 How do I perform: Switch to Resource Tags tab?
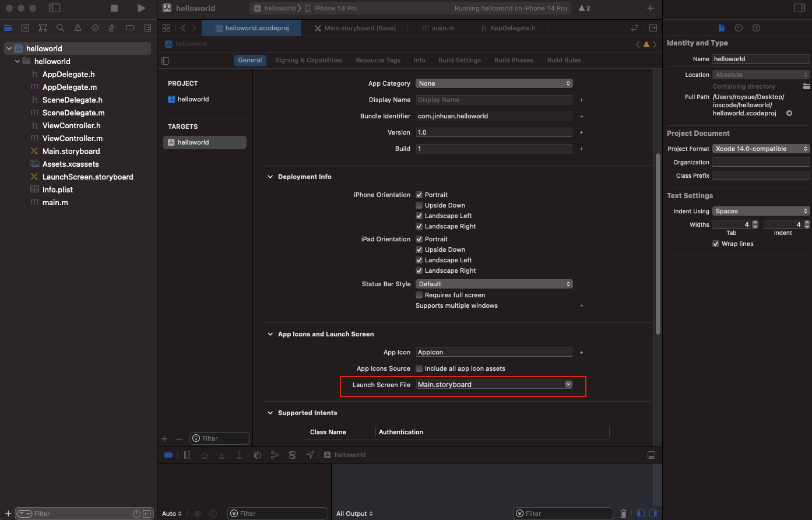pyautogui.click(x=378, y=60)
